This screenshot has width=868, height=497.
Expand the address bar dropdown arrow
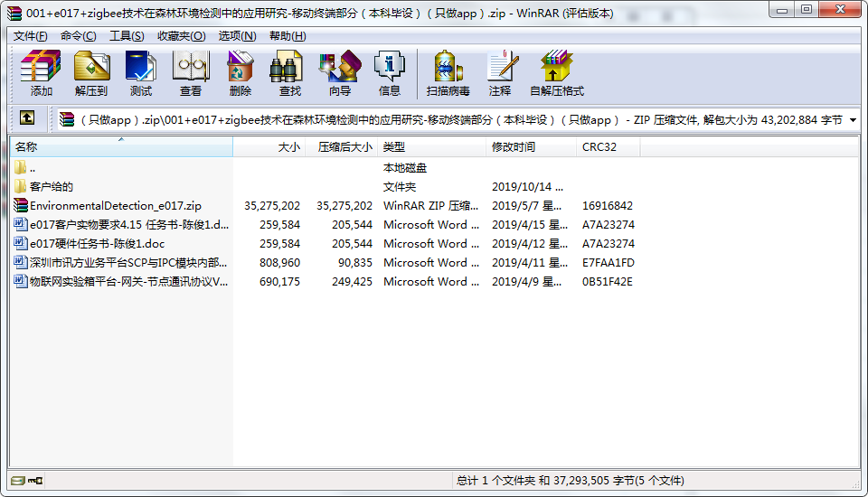[853, 119]
